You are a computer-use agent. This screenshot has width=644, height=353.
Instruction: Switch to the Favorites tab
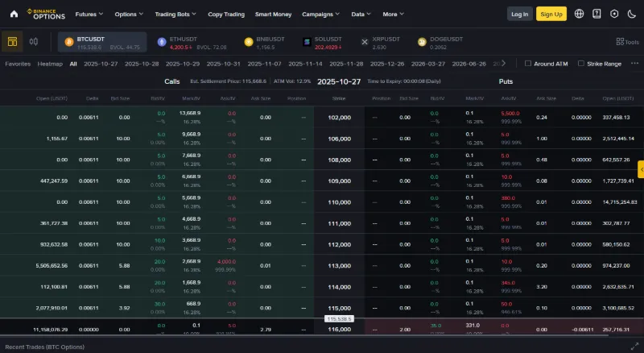tap(18, 64)
